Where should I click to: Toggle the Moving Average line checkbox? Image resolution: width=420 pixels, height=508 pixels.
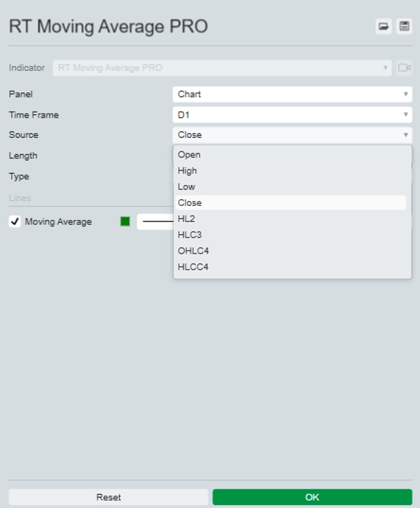point(15,222)
